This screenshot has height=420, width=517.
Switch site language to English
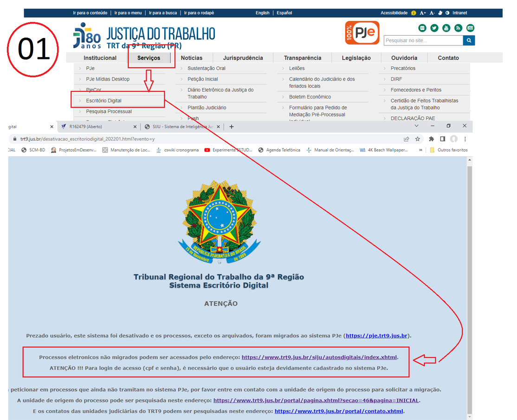[x=263, y=13]
